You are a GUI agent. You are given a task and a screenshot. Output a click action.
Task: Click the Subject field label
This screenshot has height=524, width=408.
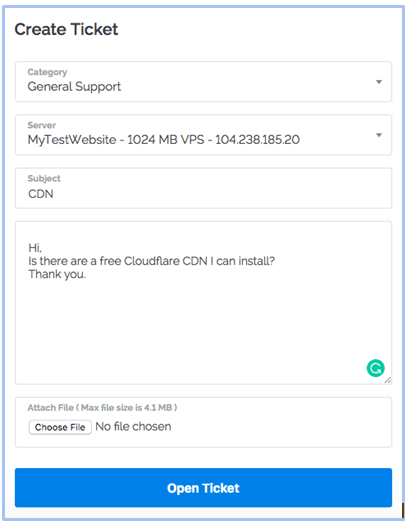(44, 178)
